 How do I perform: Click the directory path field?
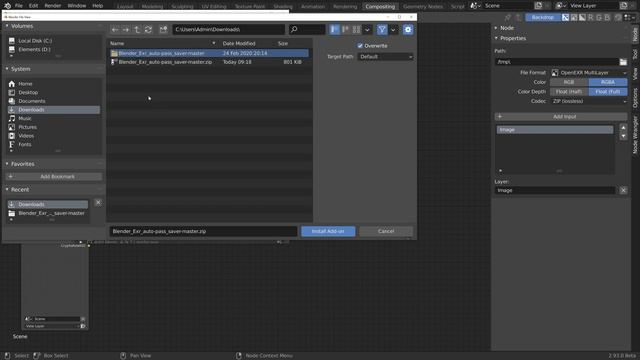(x=229, y=29)
